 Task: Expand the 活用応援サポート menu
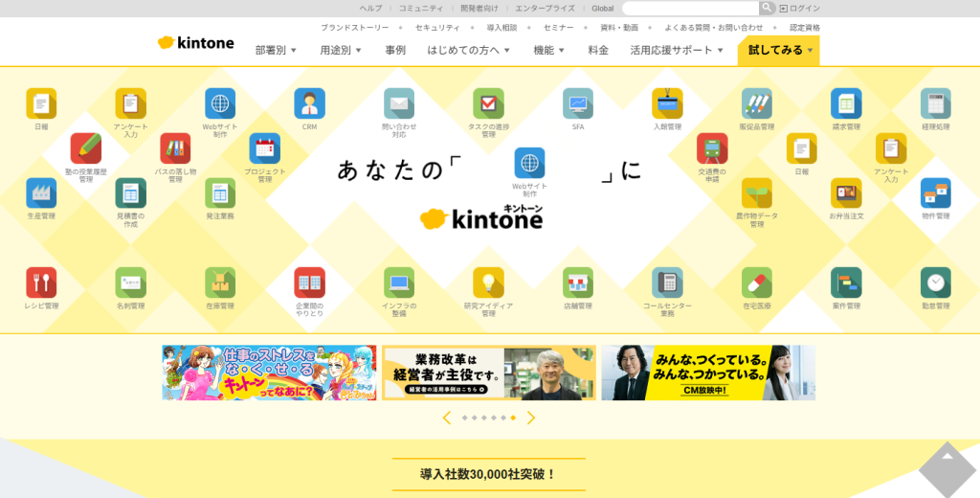tap(676, 50)
